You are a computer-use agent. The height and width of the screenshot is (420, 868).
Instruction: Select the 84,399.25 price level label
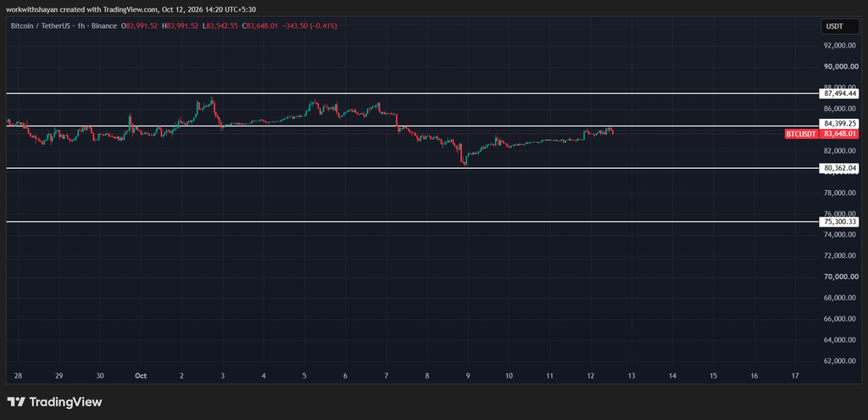840,124
